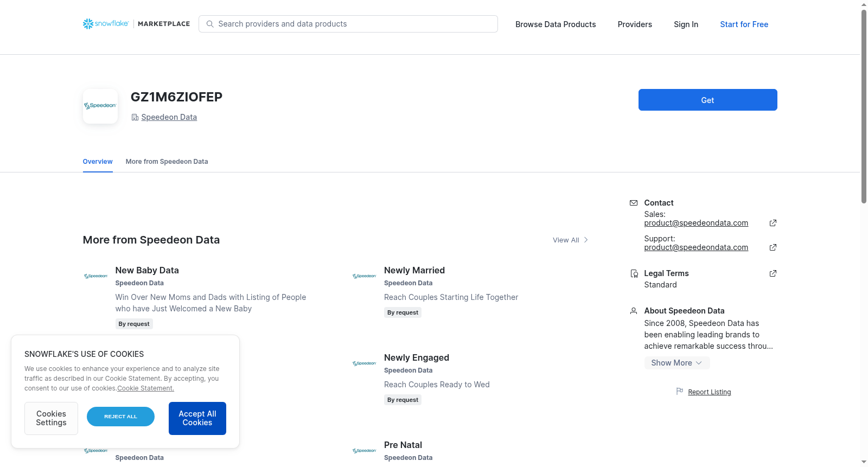868x467 pixels.
Task: Click the Speedeon provider logo thumbnail
Action: click(100, 106)
